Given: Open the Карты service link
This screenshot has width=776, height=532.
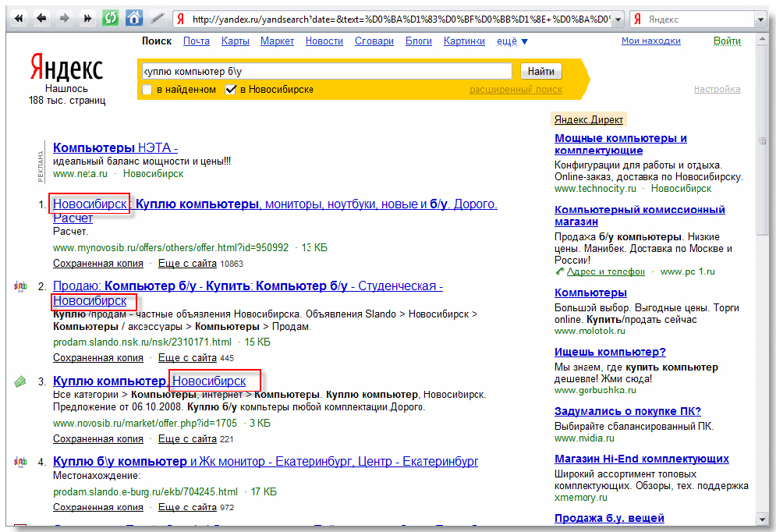Looking at the screenshot, I should (x=235, y=41).
